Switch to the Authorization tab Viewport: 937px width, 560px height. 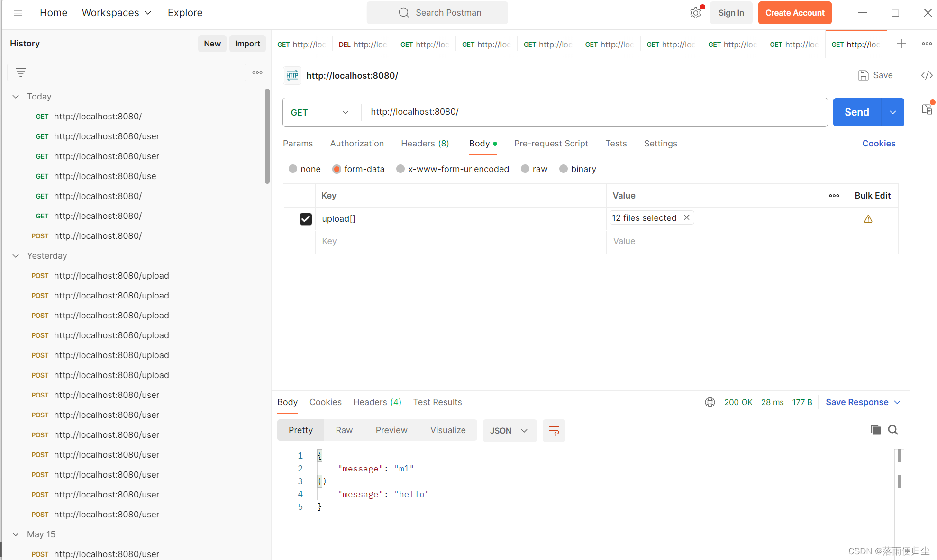(357, 144)
